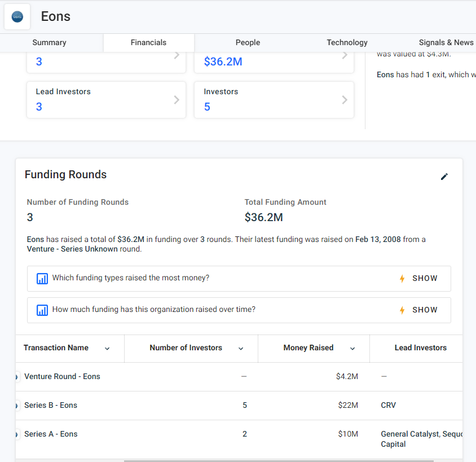476x462 pixels.
Task: Click the Eons company logo
Action: coord(17,17)
